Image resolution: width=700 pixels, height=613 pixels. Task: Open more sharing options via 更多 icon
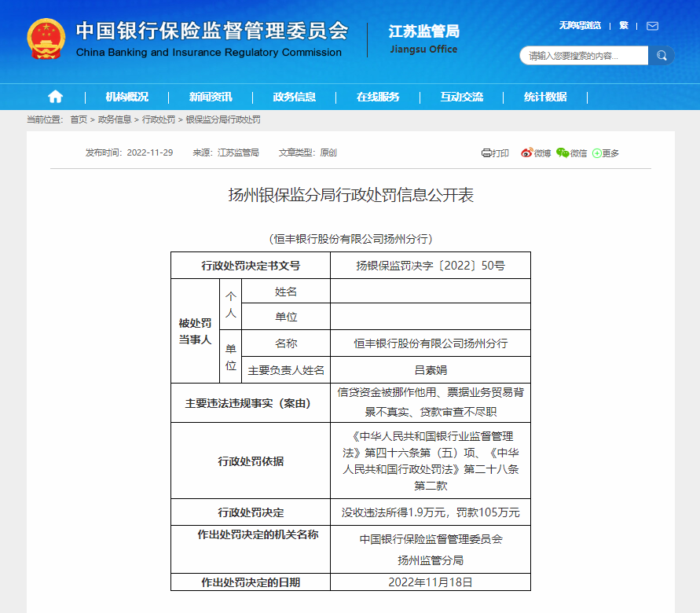[605, 153]
